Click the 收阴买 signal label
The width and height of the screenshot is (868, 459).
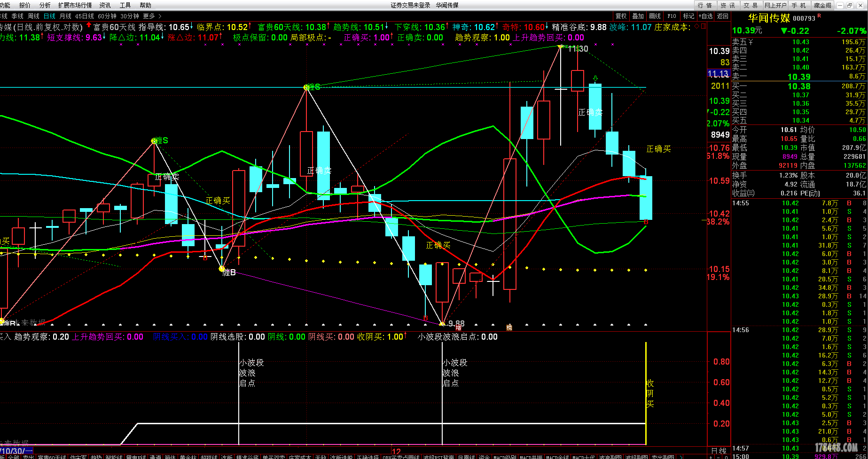(x=650, y=394)
